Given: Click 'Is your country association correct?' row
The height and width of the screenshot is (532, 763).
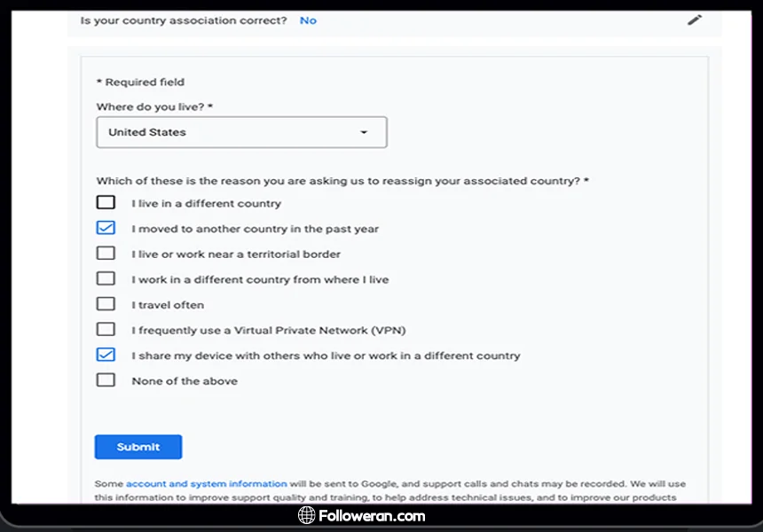Looking at the screenshot, I should click(184, 20).
